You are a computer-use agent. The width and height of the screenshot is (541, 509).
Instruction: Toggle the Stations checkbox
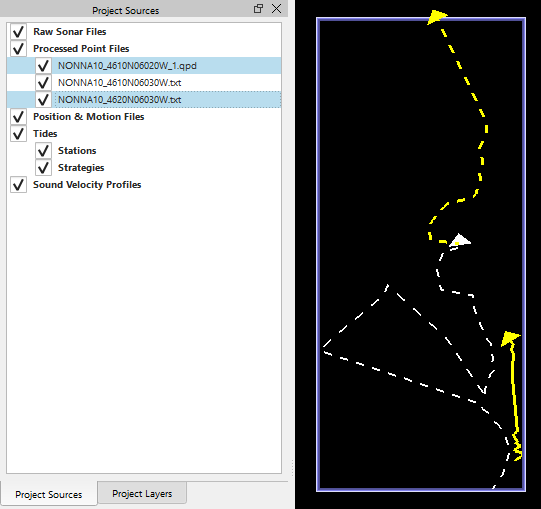click(x=43, y=150)
